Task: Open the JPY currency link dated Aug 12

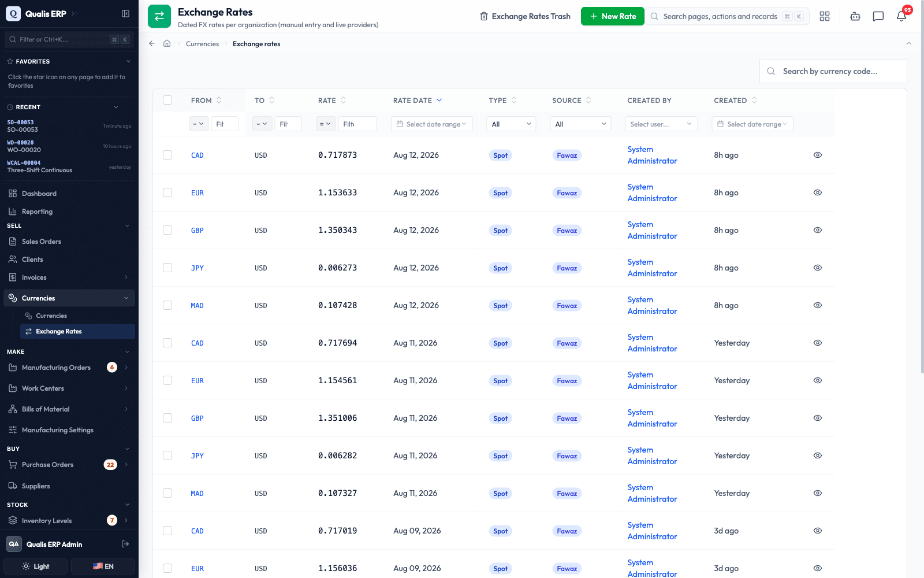Action: [x=198, y=268]
